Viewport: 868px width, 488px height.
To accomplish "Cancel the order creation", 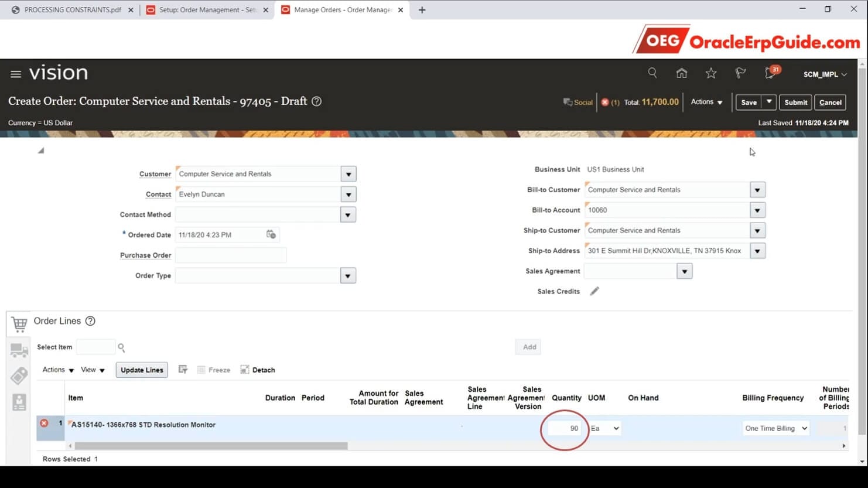I will pos(830,102).
